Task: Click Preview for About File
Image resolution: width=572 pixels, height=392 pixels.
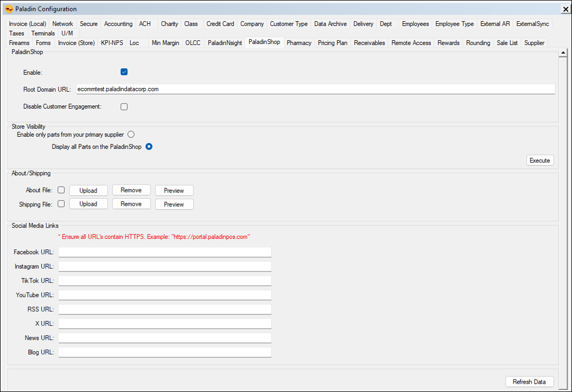Action: click(x=174, y=191)
